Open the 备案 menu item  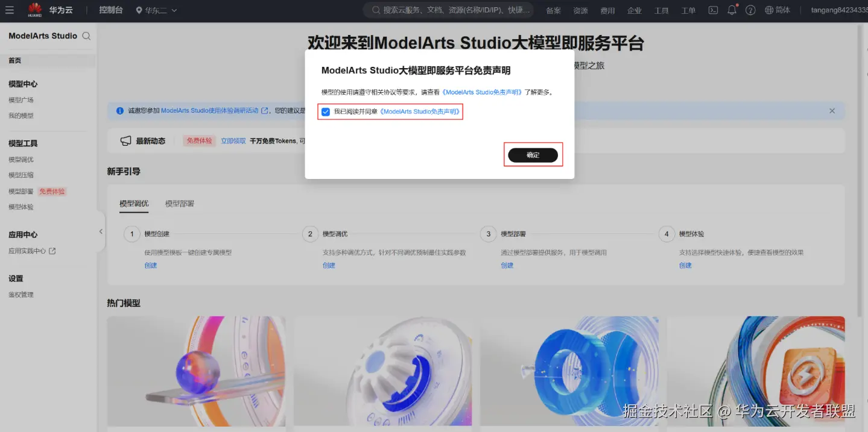tap(553, 11)
